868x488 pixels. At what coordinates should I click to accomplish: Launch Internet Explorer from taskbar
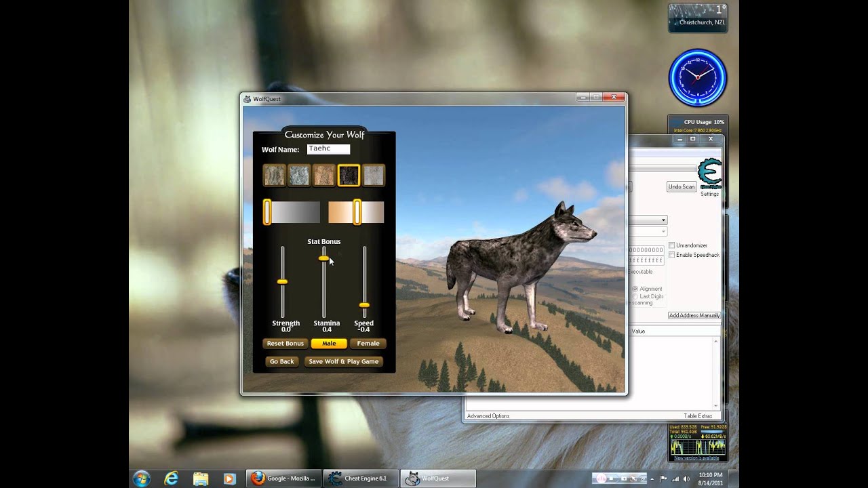pos(172,478)
